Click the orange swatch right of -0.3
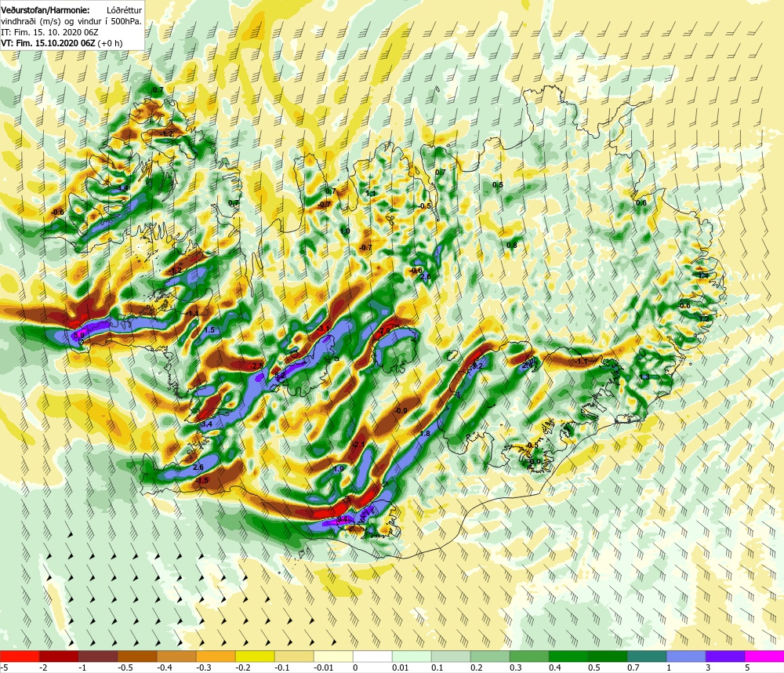This screenshot has height=673, width=784. pyautogui.click(x=216, y=656)
